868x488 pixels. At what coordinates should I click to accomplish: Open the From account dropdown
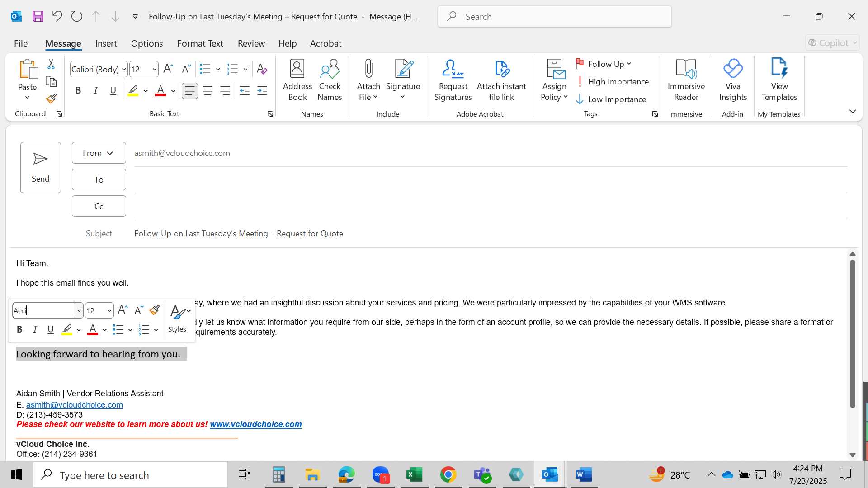click(x=99, y=153)
